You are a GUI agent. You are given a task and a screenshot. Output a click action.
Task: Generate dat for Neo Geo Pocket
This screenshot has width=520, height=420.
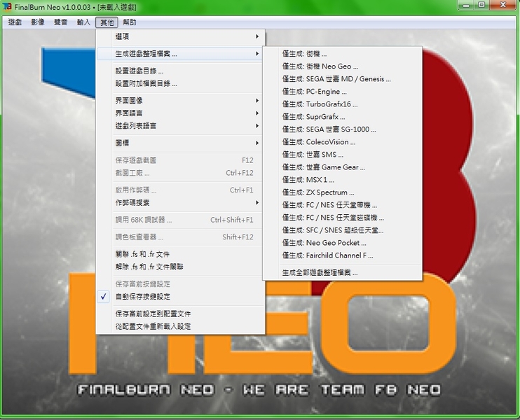pos(342,242)
